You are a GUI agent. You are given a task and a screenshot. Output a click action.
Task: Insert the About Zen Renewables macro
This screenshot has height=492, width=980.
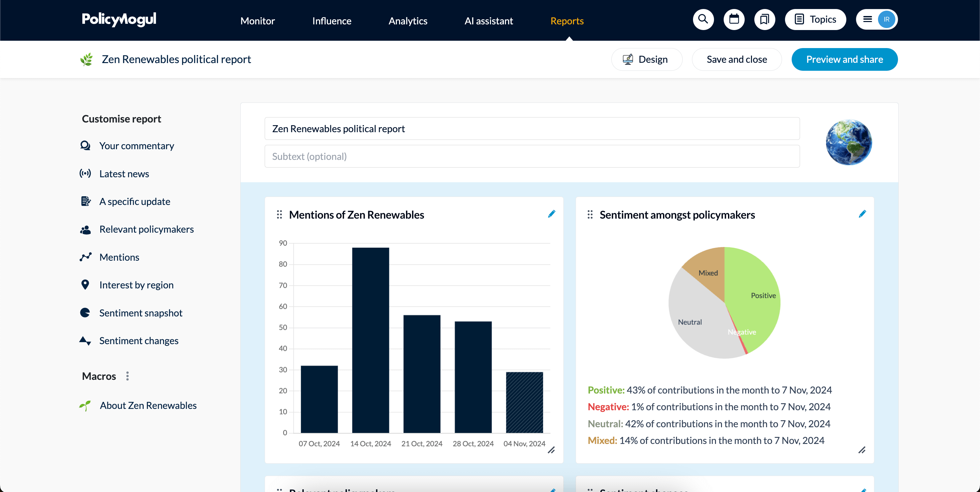148,406
